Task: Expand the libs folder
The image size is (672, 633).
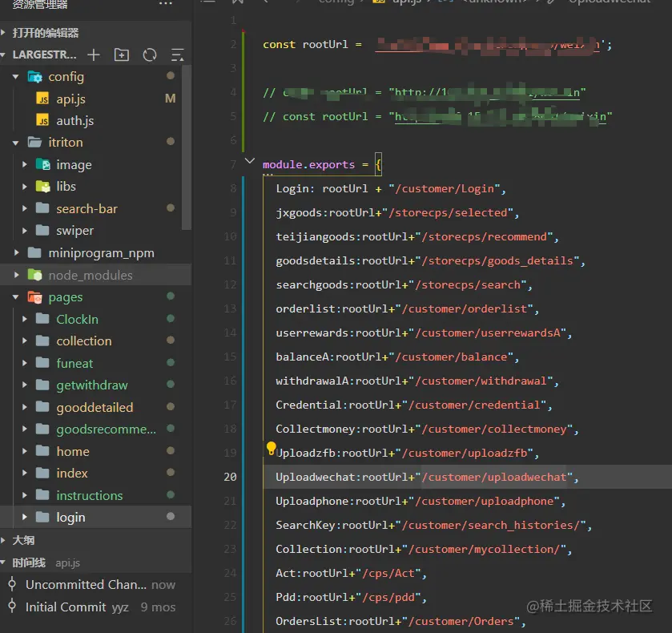Action: point(24,187)
